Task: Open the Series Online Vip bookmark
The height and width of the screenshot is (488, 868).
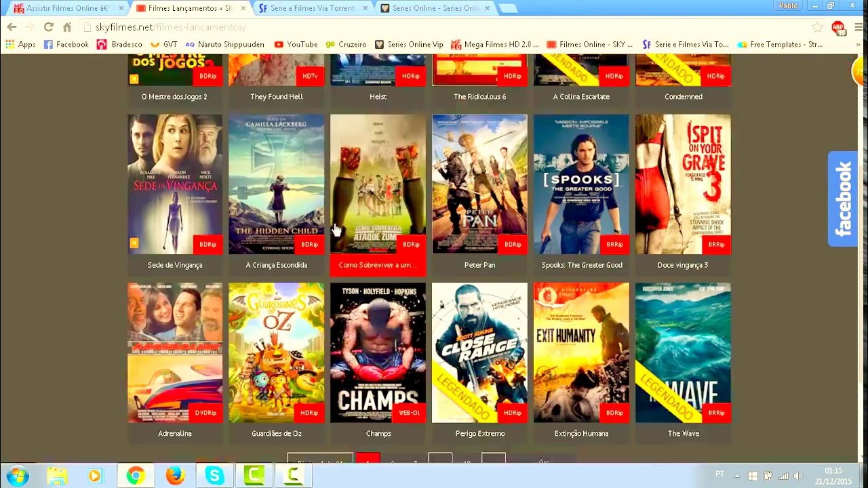Action: tap(409, 44)
